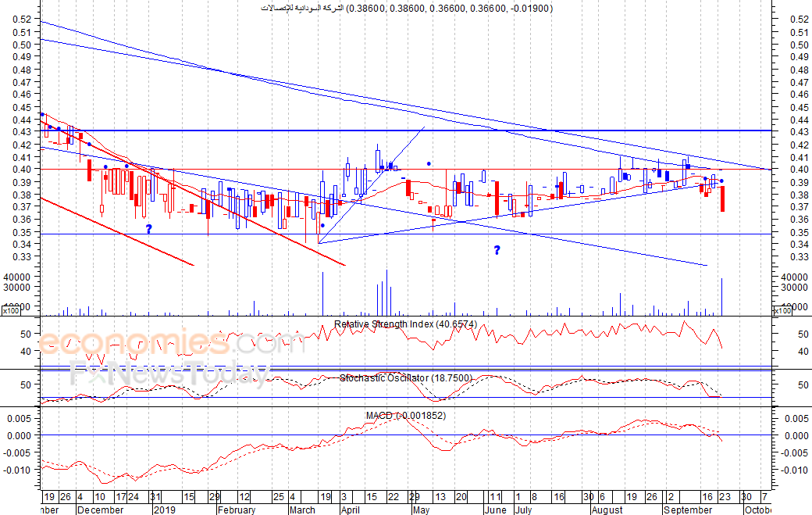Click 50 on the right Stochastic axis

(x=803, y=385)
